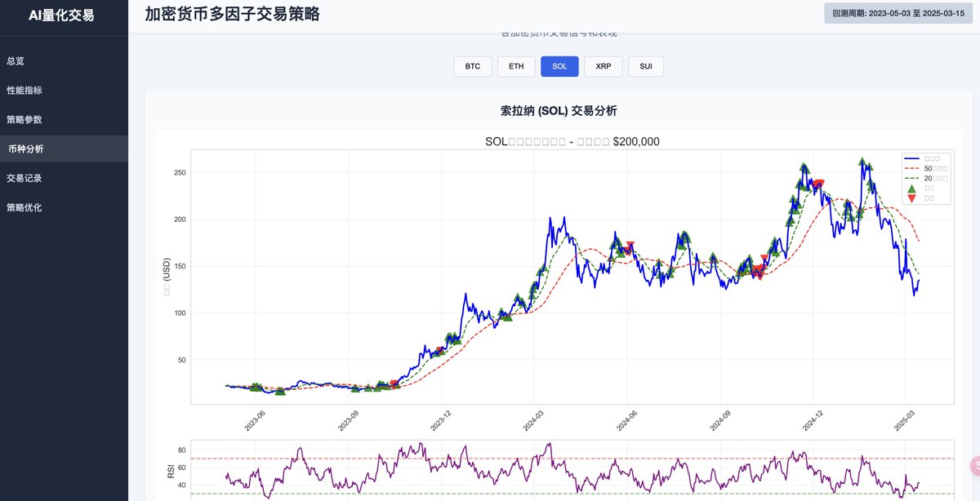Viewport: 980px width, 501px height.
Task: Switch to the BTC coin tab
Action: tap(473, 66)
